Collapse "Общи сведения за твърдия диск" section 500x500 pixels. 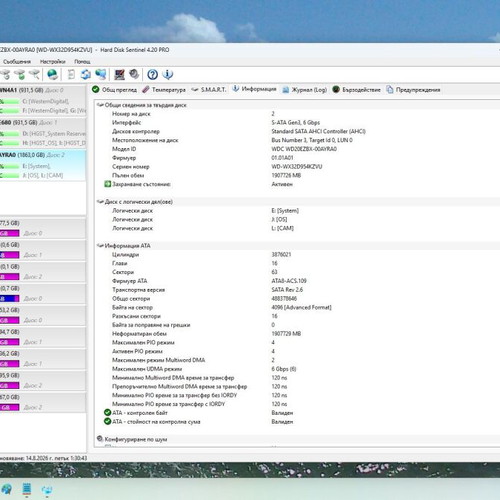coord(100,105)
